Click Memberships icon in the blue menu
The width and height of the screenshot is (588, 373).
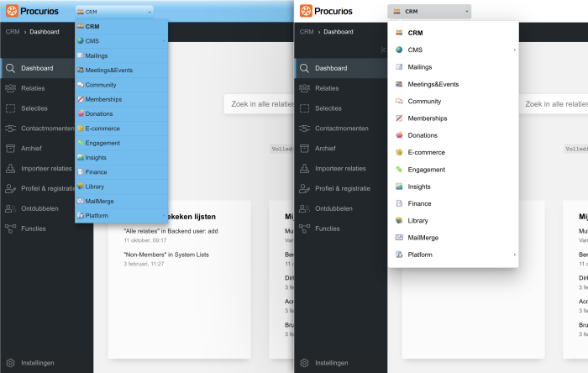point(81,99)
